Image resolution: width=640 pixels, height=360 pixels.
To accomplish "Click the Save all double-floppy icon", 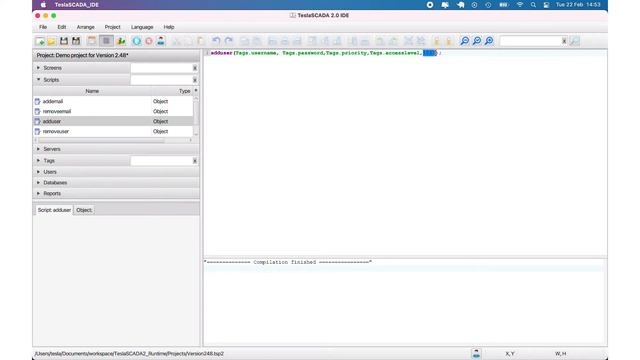I will tap(76, 41).
